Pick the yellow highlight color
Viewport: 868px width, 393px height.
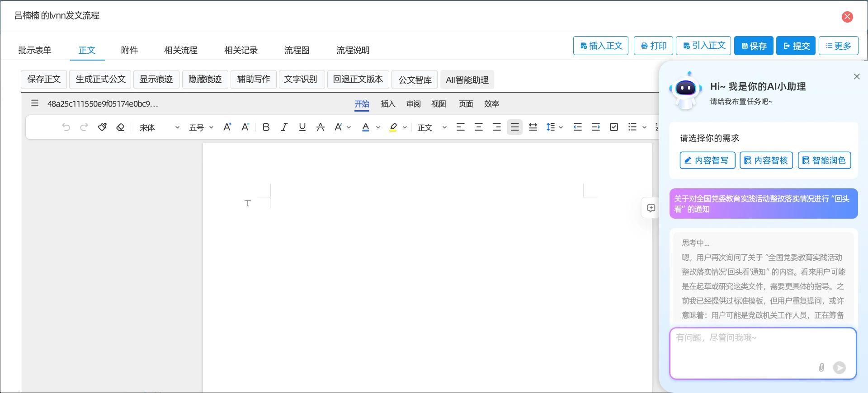[x=393, y=127]
